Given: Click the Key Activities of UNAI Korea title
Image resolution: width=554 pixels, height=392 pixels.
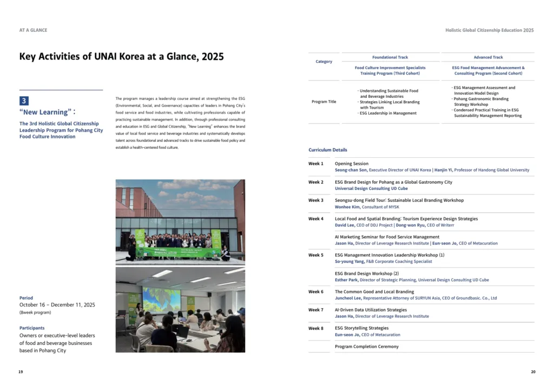Looking at the screenshot, I should pos(121,57).
